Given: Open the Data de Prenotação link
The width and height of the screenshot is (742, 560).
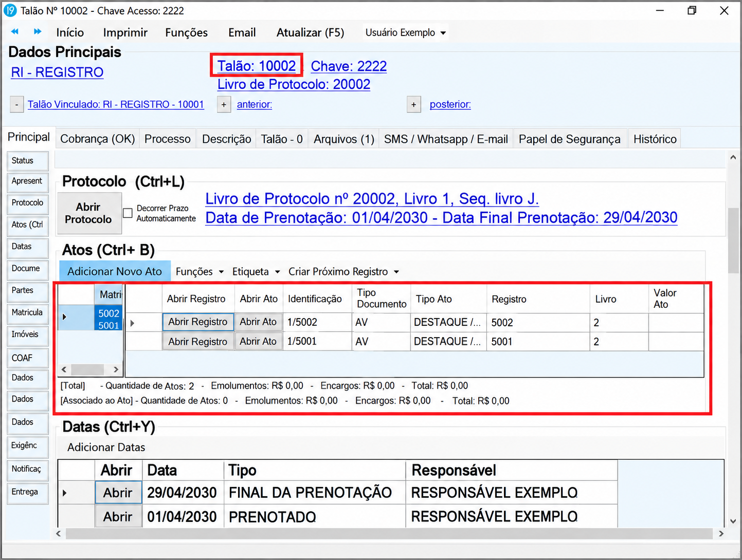Looking at the screenshot, I should [441, 218].
